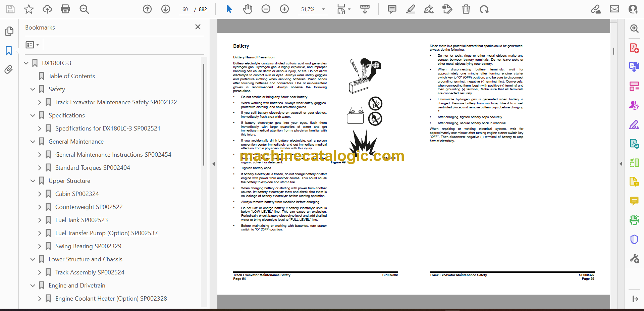Follow Fuel Transfer Pump (Option) SP002537 link
The width and height of the screenshot is (644, 311).
[106, 233]
